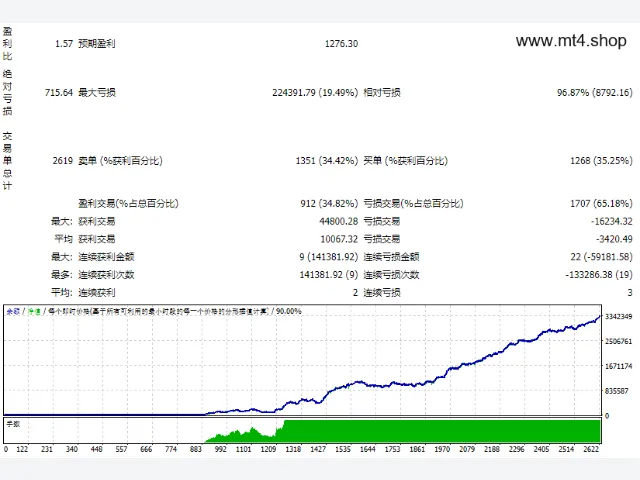The width and height of the screenshot is (640, 480).
Task: Click the average profit trade value 10067.32
Action: (x=339, y=239)
